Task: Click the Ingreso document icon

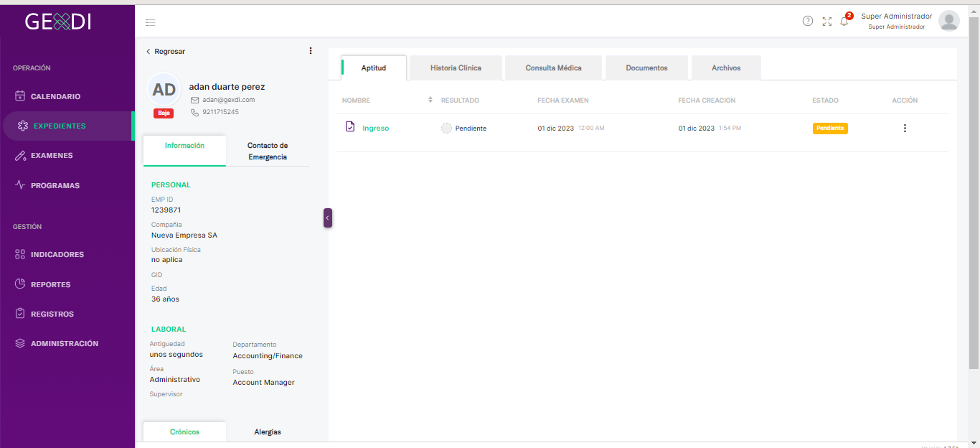Action: [350, 127]
